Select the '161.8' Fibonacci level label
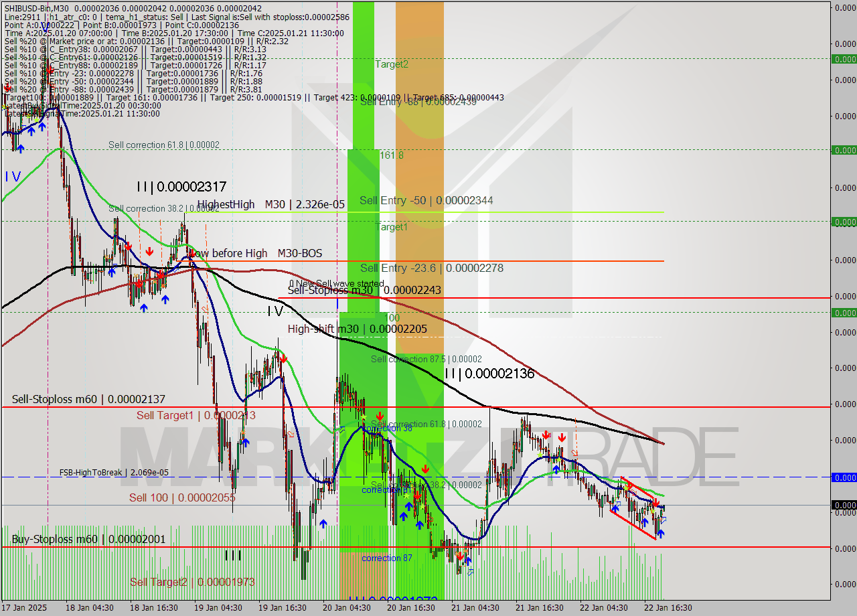 392,155
